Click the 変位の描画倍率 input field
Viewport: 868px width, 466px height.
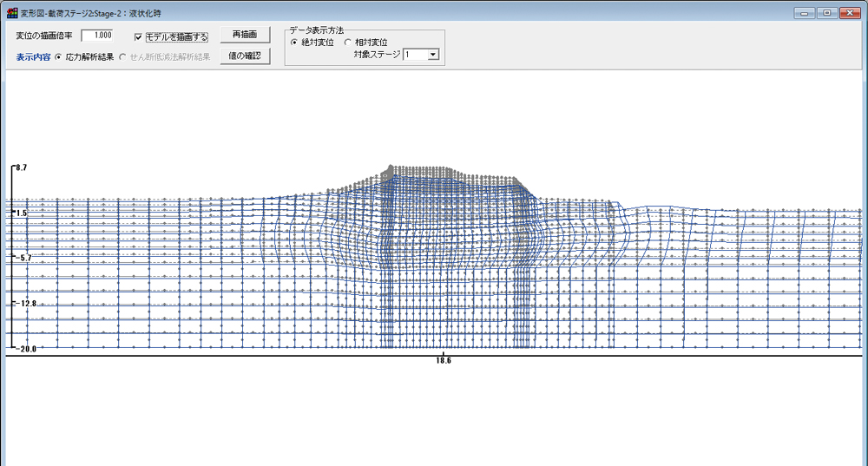click(x=97, y=36)
